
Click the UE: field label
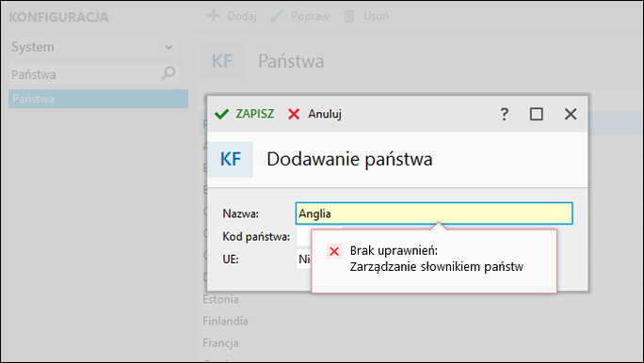point(231,260)
